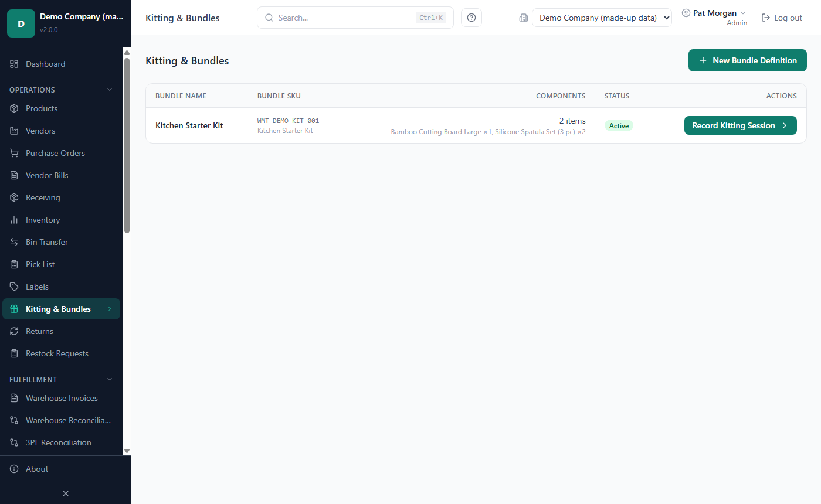Click the 3PL Reconciliation compare icon
This screenshot has height=504, width=821.
14,442
